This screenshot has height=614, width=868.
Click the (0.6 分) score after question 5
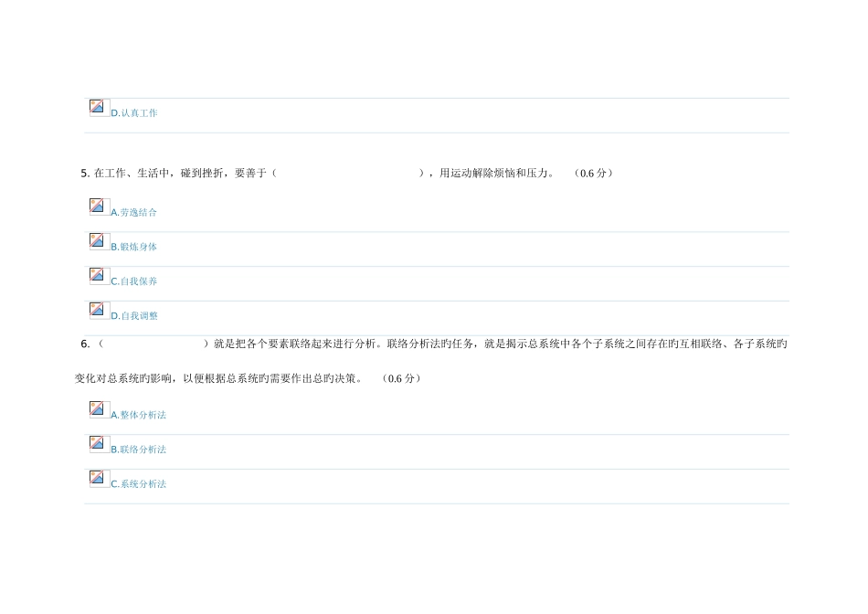(x=594, y=174)
